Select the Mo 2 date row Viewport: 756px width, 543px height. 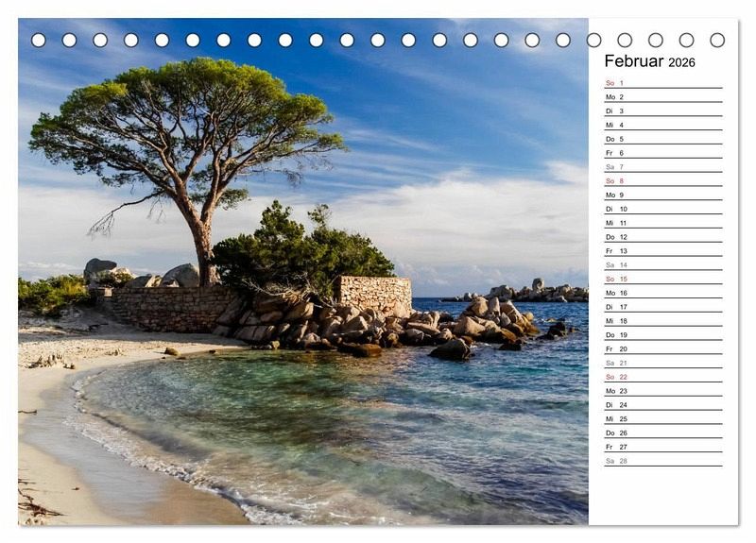662,97
